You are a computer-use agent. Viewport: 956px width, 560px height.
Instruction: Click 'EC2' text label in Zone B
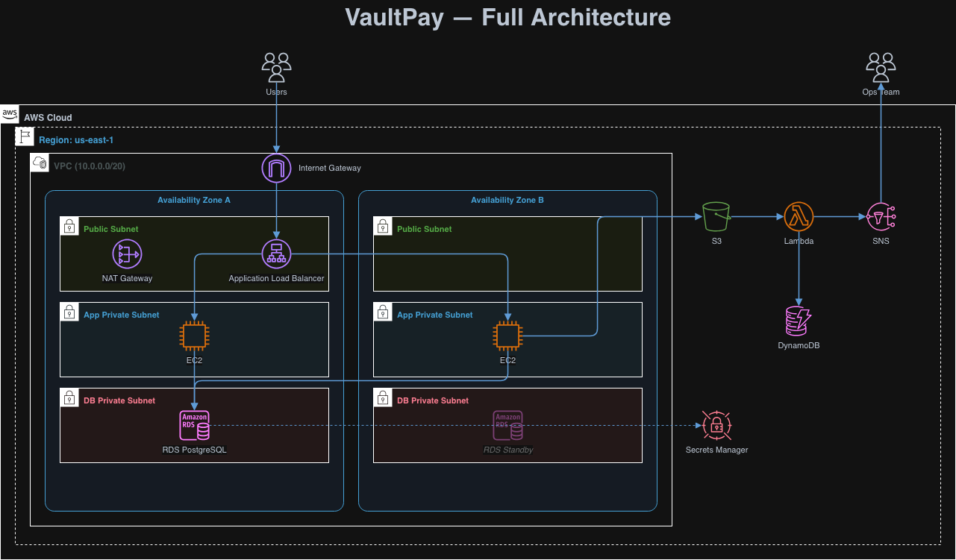507,360
